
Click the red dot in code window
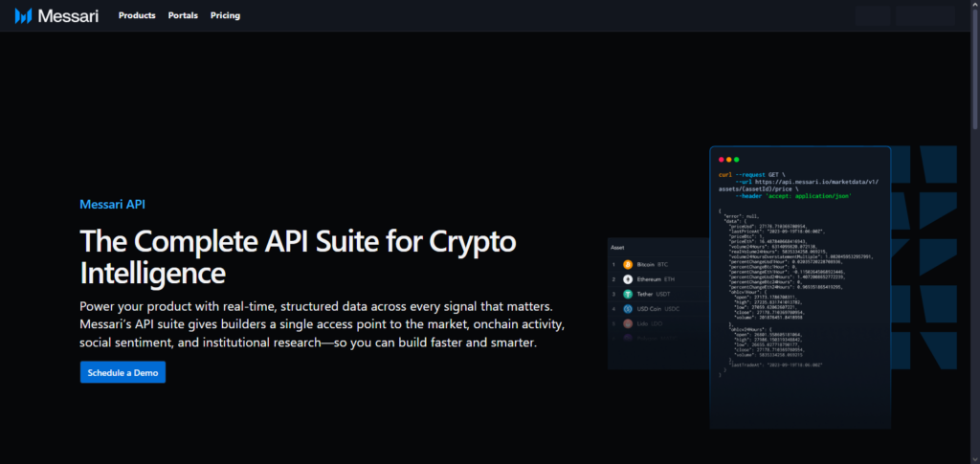click(x=722, y=160)
